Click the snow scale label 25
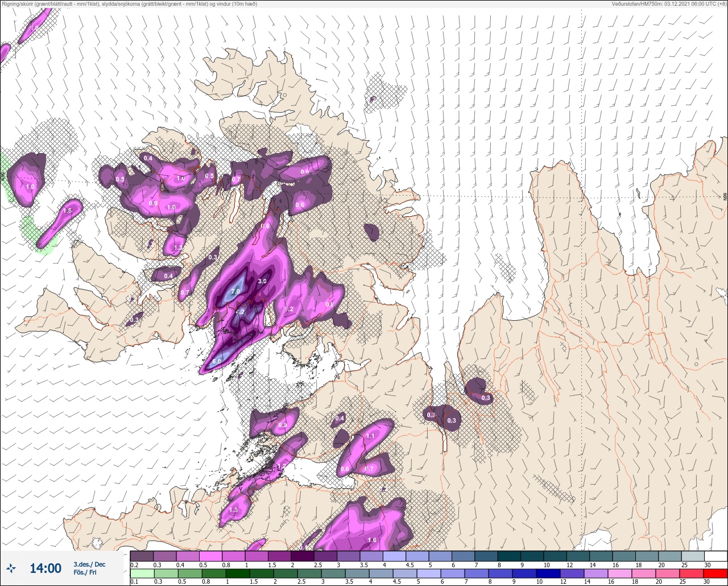The height and width of the screenshot is (586, 728). (x=684, y=564)
